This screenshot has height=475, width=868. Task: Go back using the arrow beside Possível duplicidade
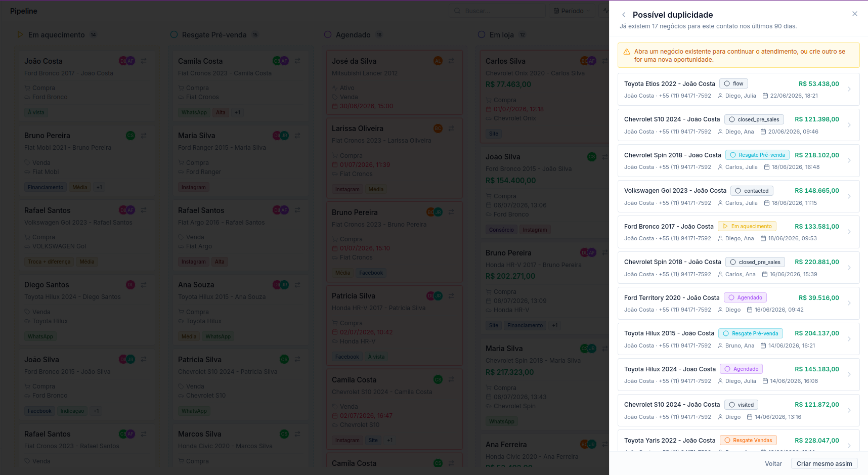coord(624,15)
